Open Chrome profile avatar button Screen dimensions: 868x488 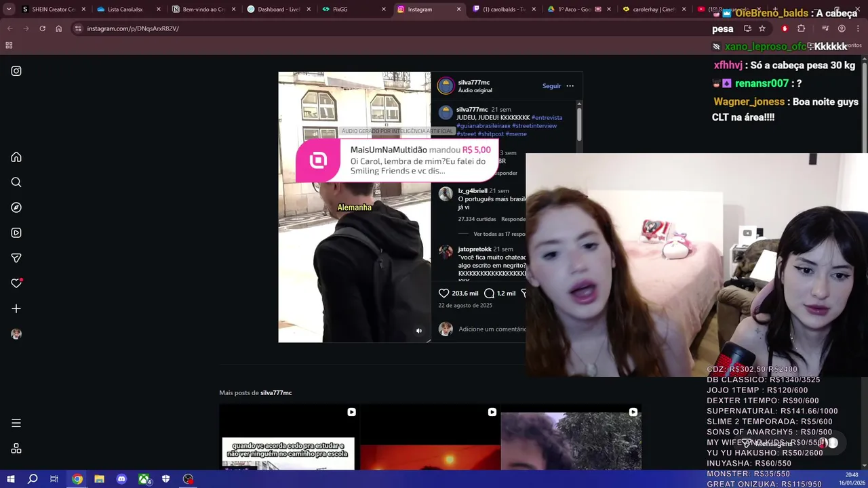click(x=842, y=28)
